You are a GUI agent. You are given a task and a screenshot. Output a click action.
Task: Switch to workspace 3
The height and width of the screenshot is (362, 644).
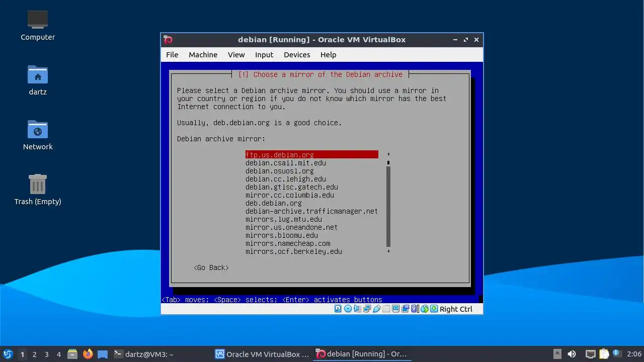click(46, 354)
